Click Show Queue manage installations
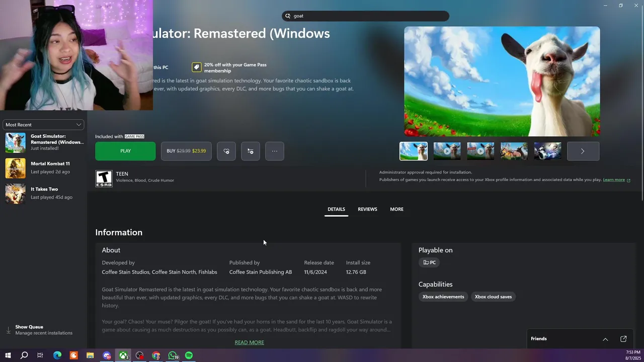Viewport: 644px width, 362px height. point(44,330)
